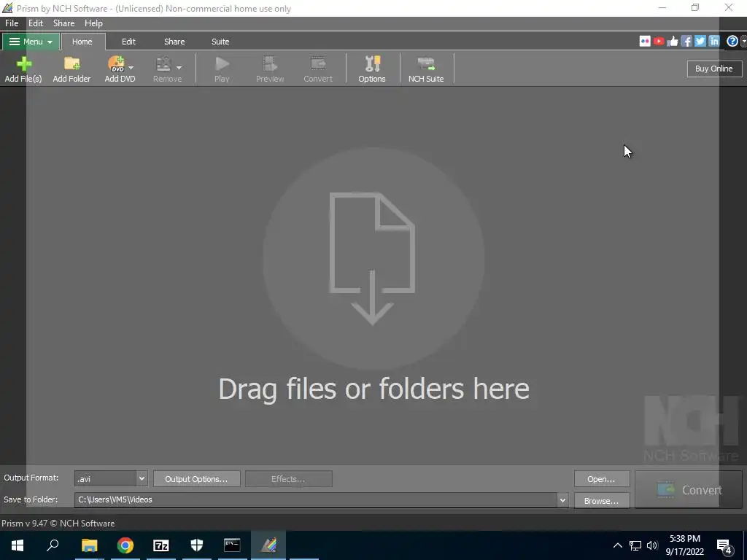Open the File menu
This screenshot has width=747, height=560.
pos(12,23)
